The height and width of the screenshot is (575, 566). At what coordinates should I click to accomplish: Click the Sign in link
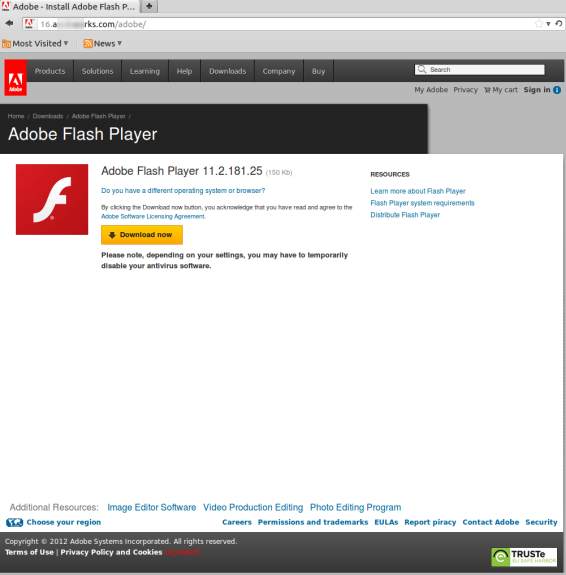(x=537, y=90)
